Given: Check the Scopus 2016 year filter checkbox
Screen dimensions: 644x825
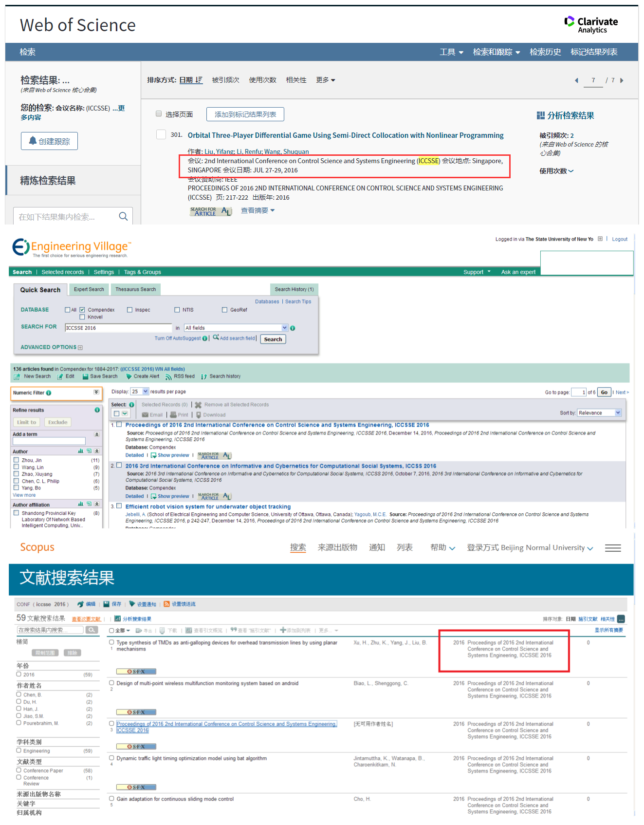Looking at the screenshot, I should pyautogui.click(x=19, y=675).
